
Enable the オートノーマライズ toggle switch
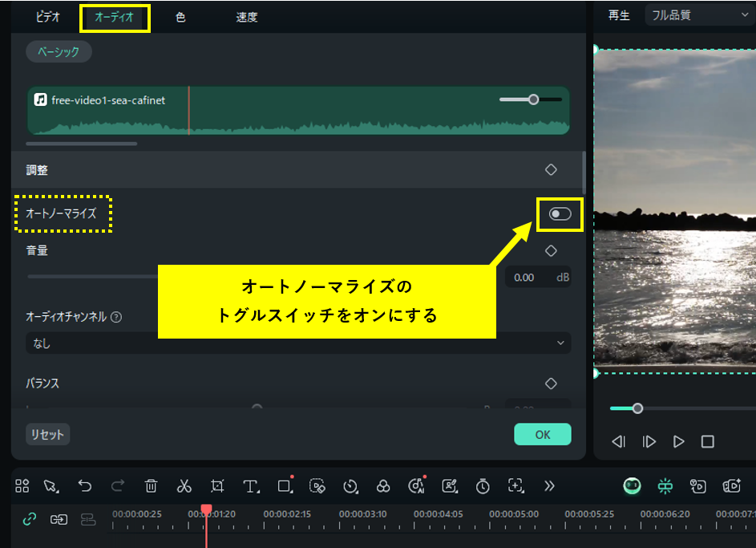559,214
